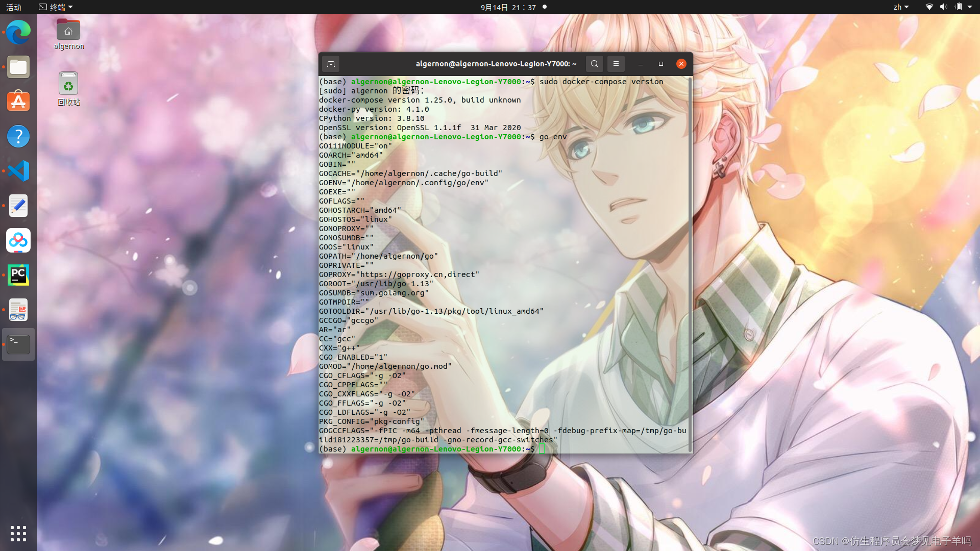Click the GOOS="linux" line

347,247
